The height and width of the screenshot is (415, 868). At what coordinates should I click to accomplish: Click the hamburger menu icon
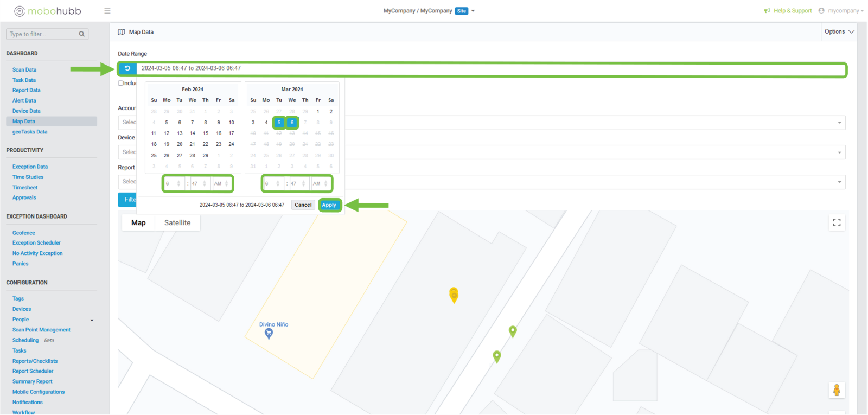[x=107, y=11]
